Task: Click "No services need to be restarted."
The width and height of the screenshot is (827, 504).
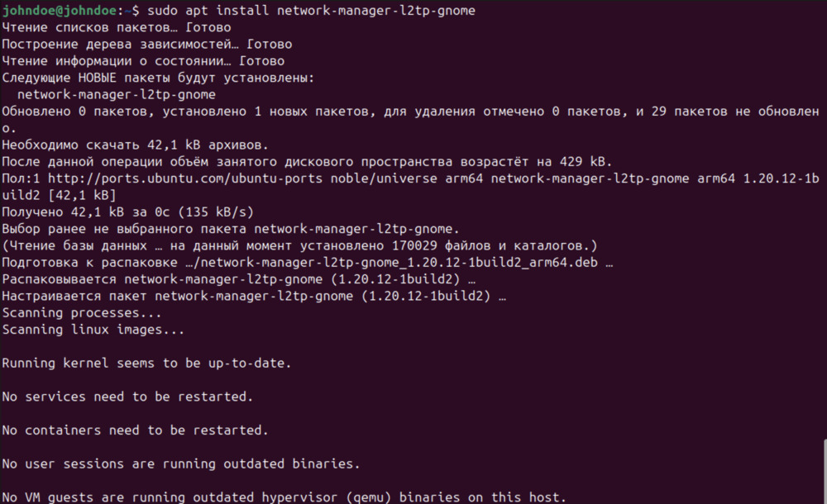Action: (x=127, y=397)
